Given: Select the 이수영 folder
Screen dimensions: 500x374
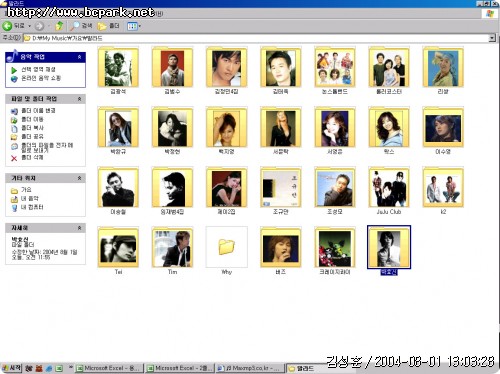Looking at the screenshot, I should (443, 131).
